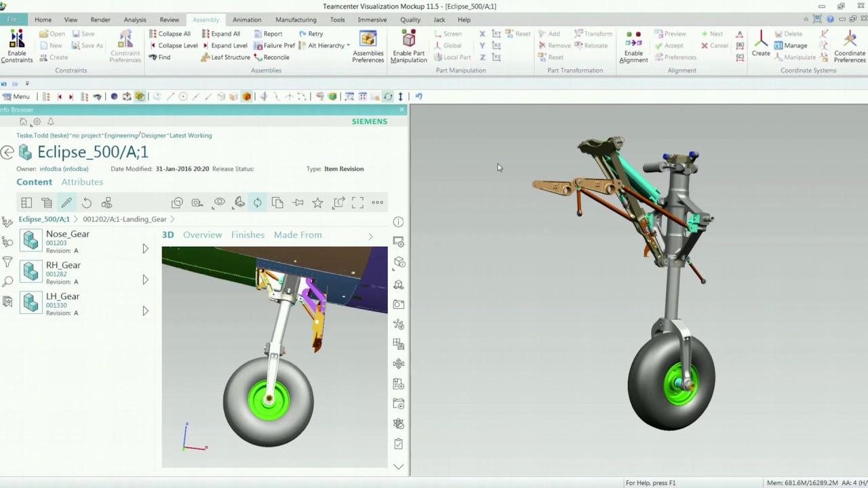The height and width of the screenshot is (488, 868).
Task: Click the orange shaded cube toolbar icon
Action: (x=247, y=96)
